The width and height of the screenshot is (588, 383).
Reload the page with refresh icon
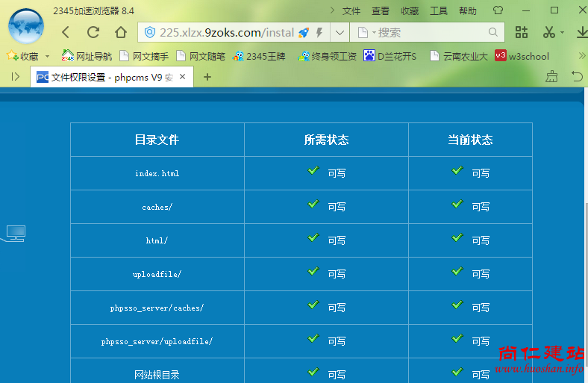click(93, 32)
